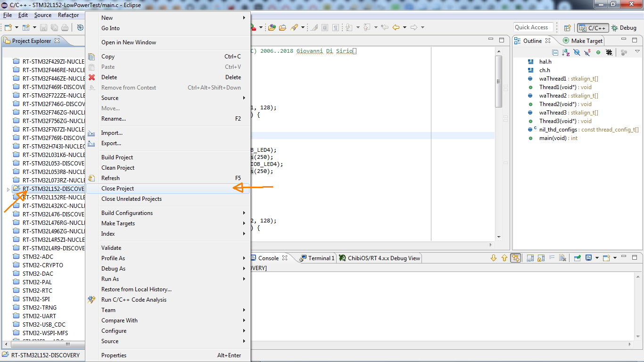Viewport: 644px width, 362px height.
Task: Open the Outline view menu dropdown triangle
Action: (637, 51)
